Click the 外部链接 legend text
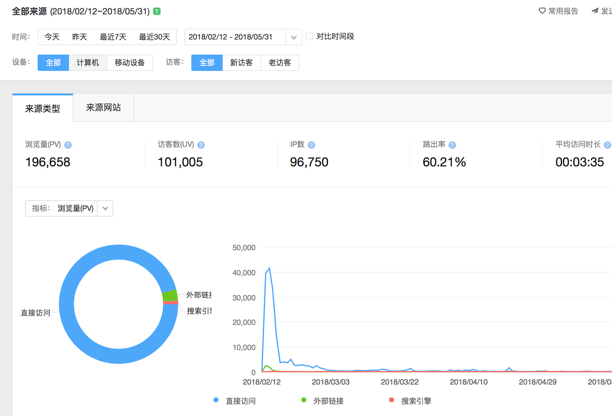The image size is (612, 416). pyautogui.click(x=329, y=401)
